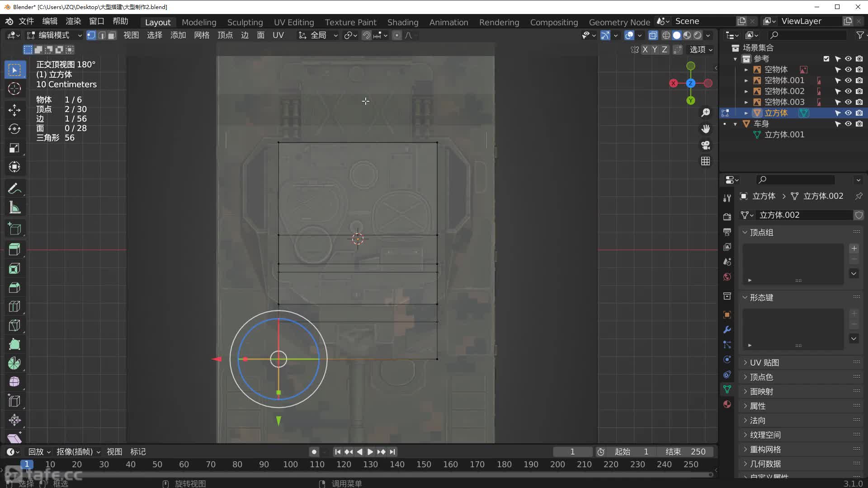Select the Rotate tool in the toolbar

click(14, 129)
